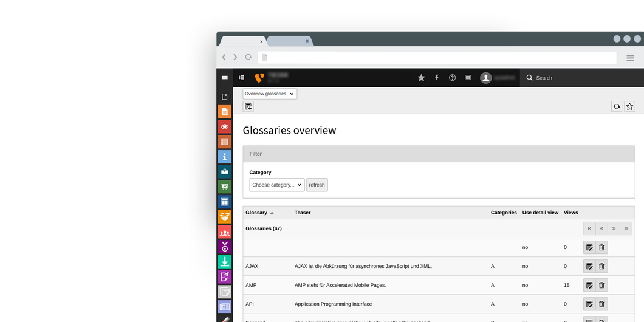This screenshot has height=322, width=644.
Task: Click the browser back arrow
Action: coord(224,58)
